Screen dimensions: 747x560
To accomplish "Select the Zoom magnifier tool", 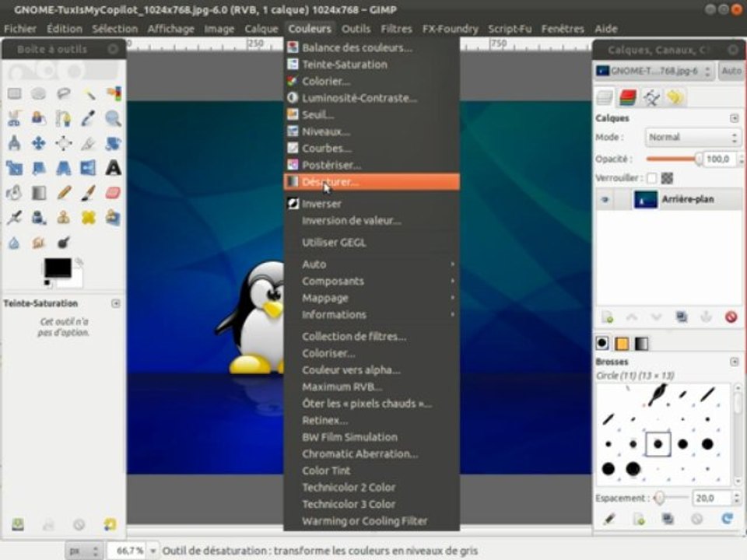I will tap(113, 118).
